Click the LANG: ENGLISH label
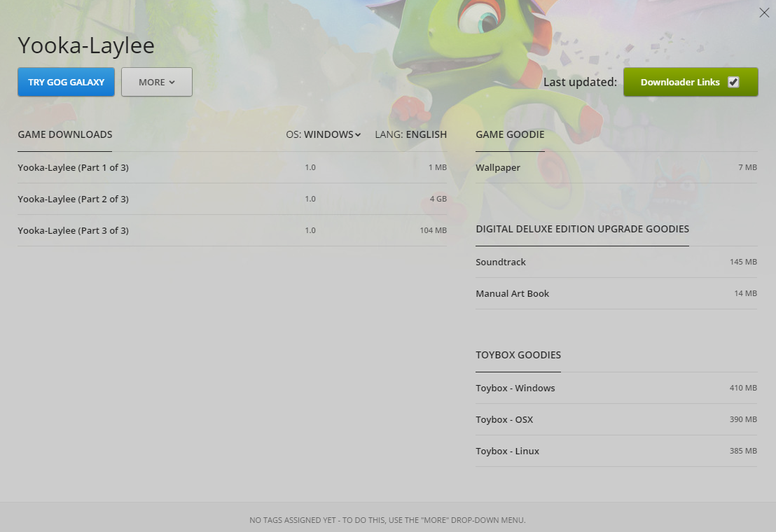776x532 pixels. tap(411, 134)
